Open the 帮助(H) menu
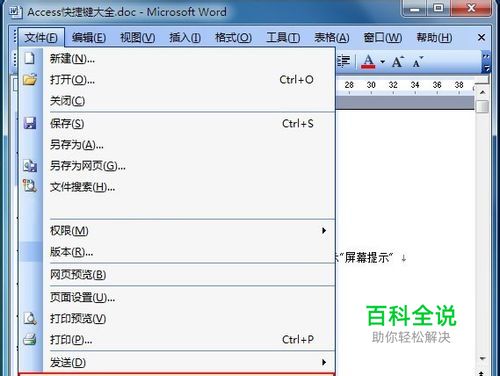Viewport: 500px width, 376px height. click(x=434, y=38)
